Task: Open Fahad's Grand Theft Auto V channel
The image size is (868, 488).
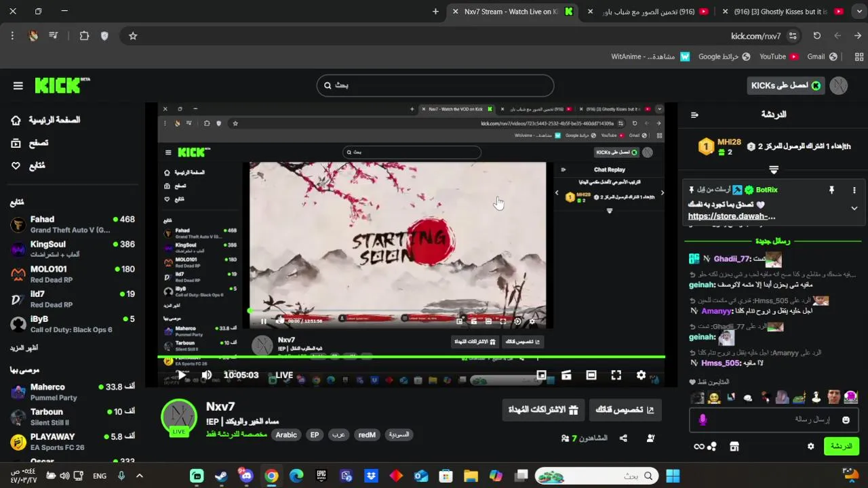Action: point(73,224)
